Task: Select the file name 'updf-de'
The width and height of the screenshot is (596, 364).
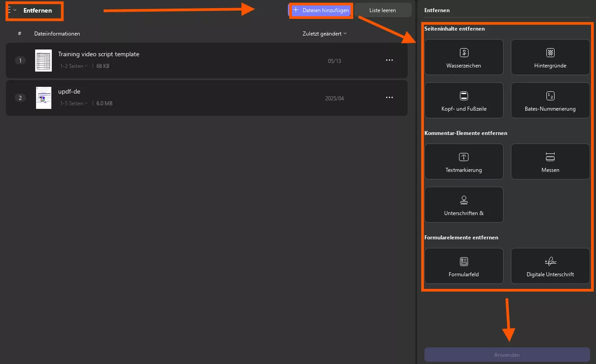Action: (x=69, y=92)
